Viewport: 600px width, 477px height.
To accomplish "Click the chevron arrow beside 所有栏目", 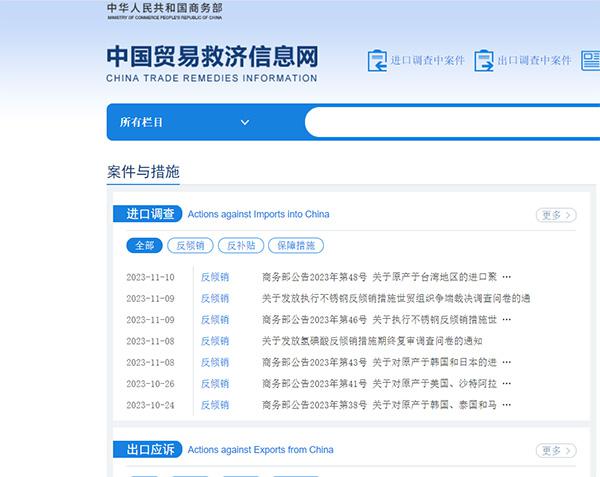I will point(245,122).
